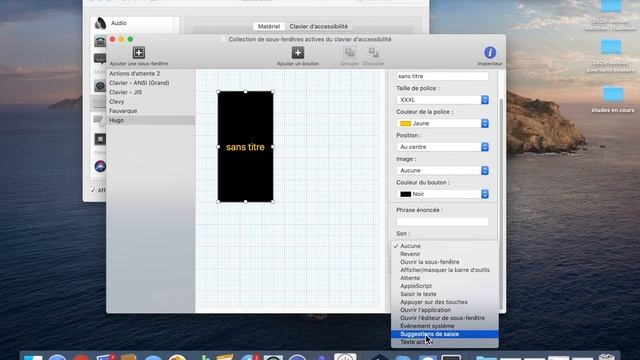
Task: Select Clavier - JIS in panel list
Action: [x=151, y=92]
